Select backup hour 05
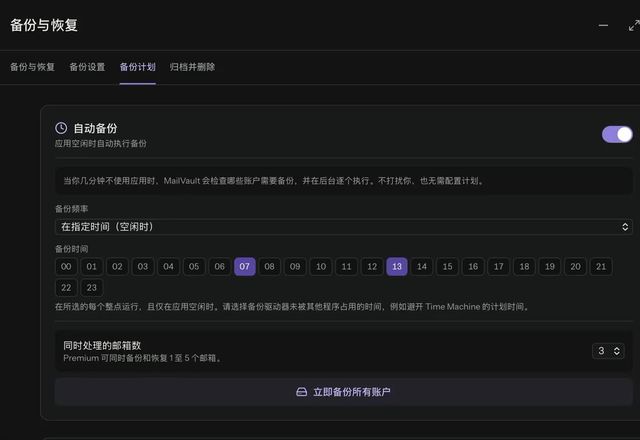 point(194,267)
